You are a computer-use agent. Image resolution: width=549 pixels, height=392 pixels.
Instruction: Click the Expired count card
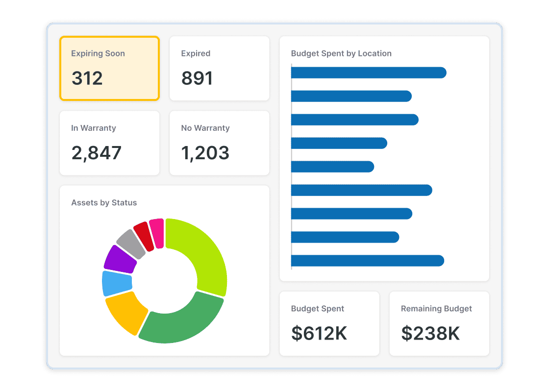pyautogui.click(x=219, y=68)
